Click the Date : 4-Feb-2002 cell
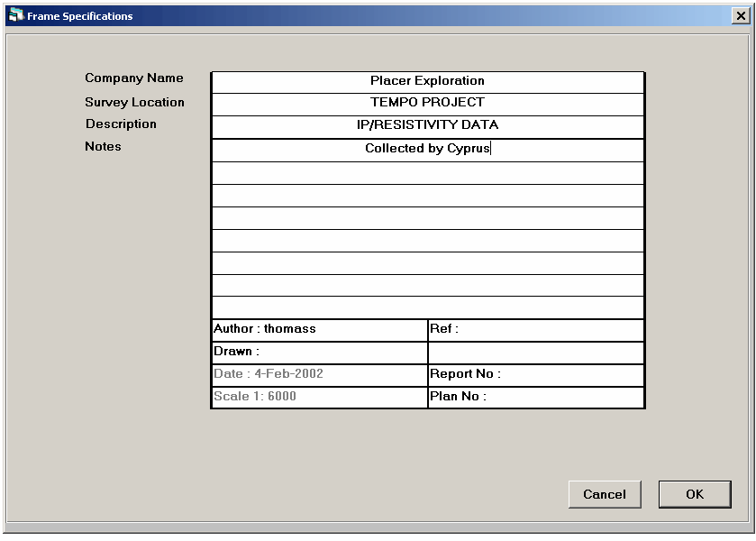 pos(320,375)
